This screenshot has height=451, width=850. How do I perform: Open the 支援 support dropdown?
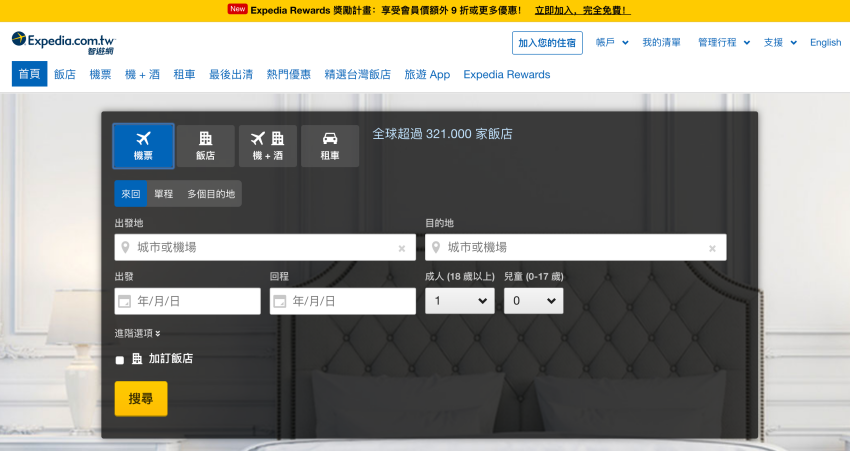[780, 42]
